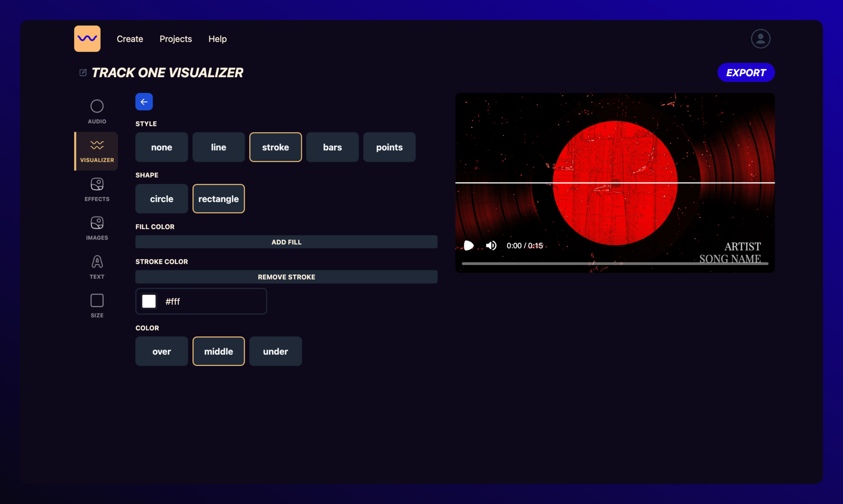Click the Track One Visualizer title

coord(167,73)
